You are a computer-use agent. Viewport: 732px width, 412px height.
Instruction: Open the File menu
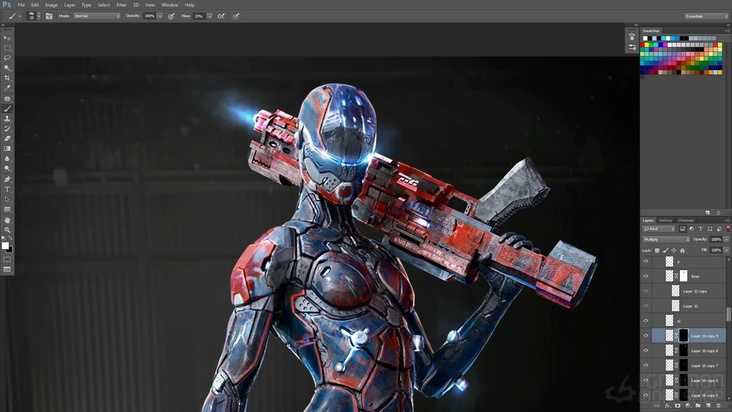(x=21, y=5)
